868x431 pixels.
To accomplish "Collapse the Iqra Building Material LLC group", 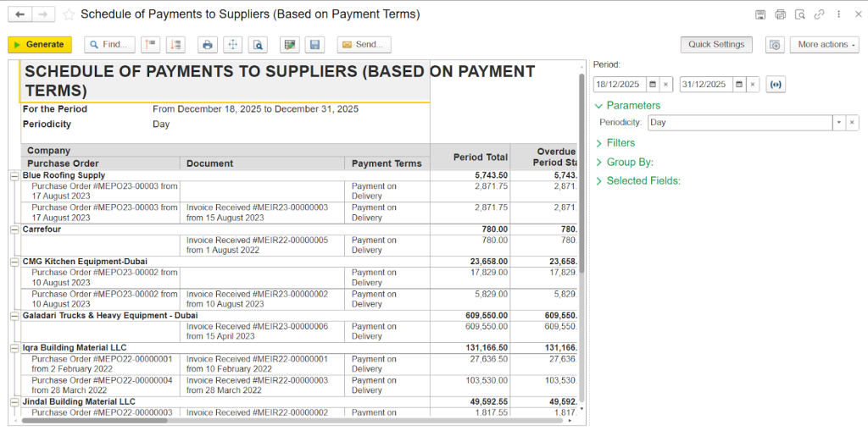I will (x=14, y=348).
